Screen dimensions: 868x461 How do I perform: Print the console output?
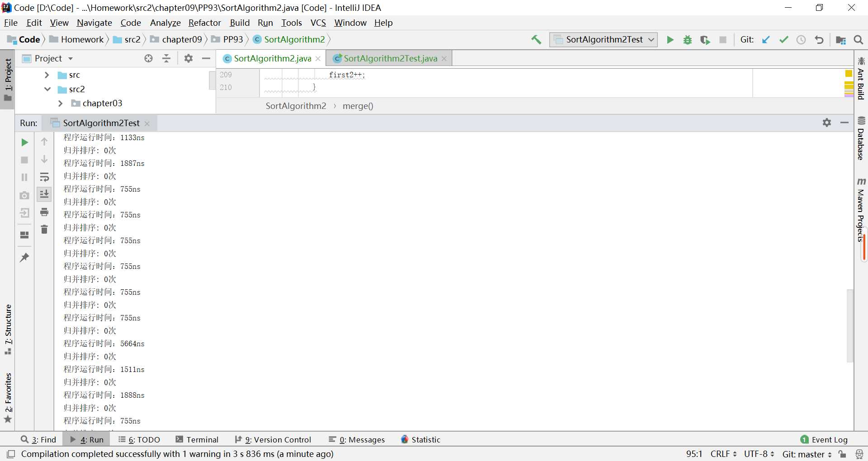44,212
